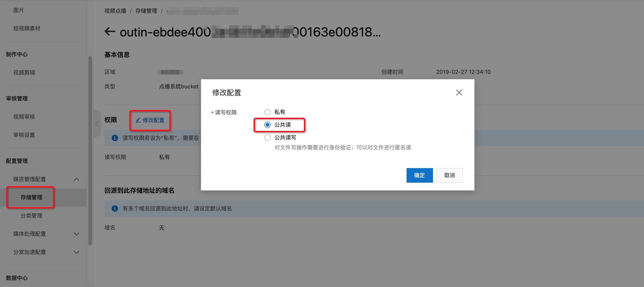Collapse sidebar using the left chevron handle
Screen dimensions: 644x287
[97, 123]
